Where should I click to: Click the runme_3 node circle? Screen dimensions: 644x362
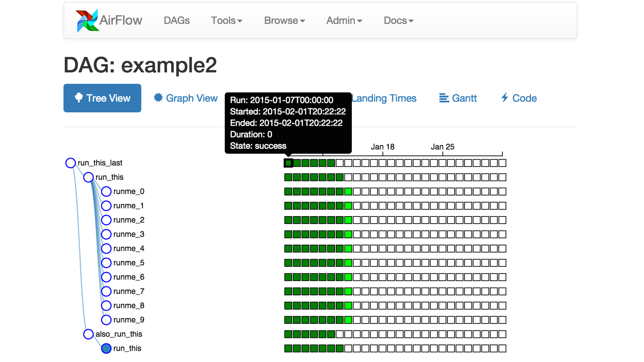point(106,234)
